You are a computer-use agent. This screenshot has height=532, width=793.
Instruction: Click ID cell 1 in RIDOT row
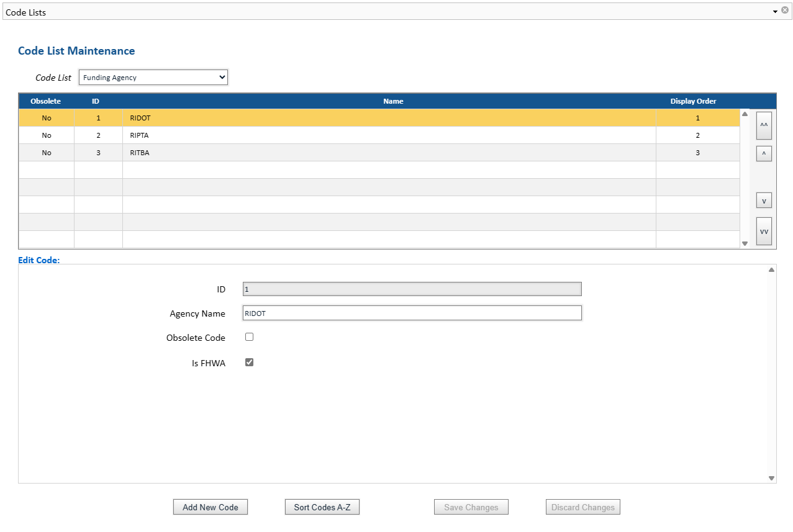(98, 118)
